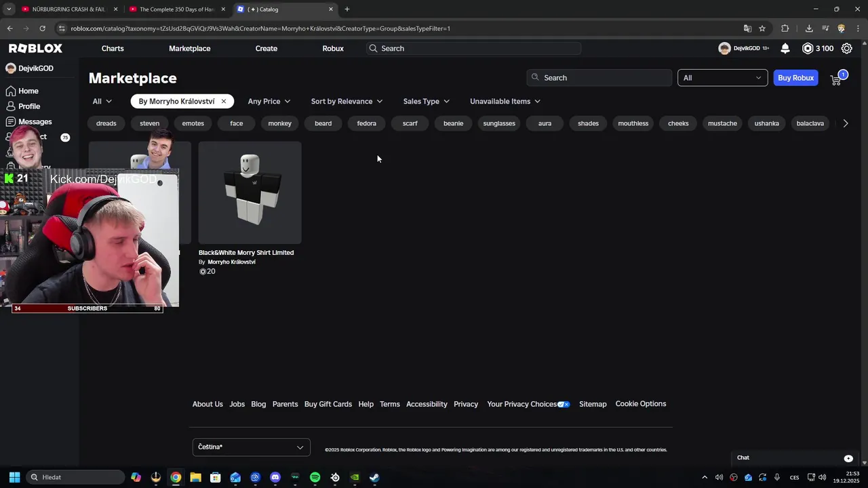This screenshot has width=868, height=488.
Task: Show hidden system tray icons
Action: (x=704, y=477)
